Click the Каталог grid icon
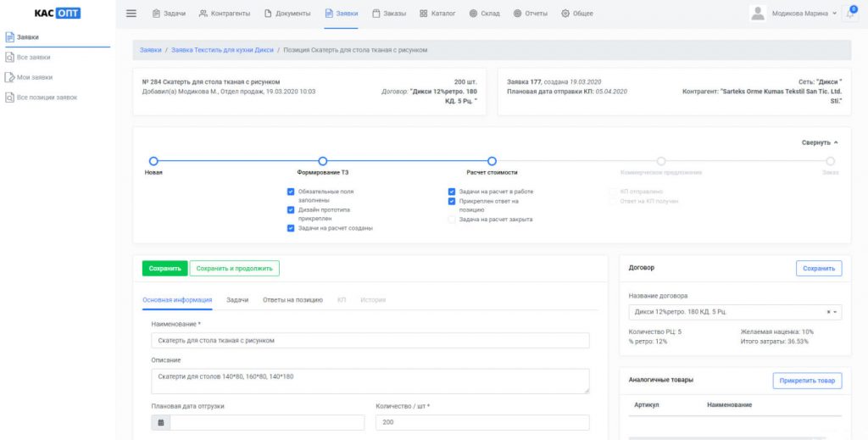The height and width of the screenshot is (440, 868). tap(424, 14)
